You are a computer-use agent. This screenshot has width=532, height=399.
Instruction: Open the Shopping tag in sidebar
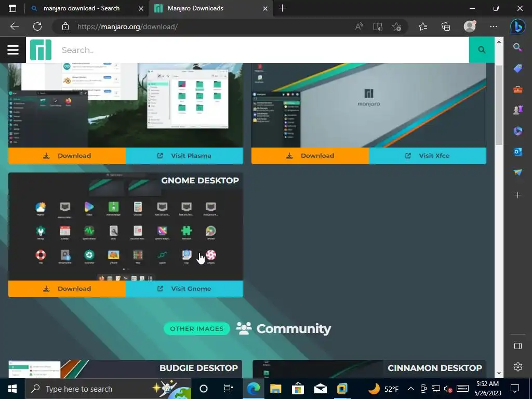tap(517, 69)
